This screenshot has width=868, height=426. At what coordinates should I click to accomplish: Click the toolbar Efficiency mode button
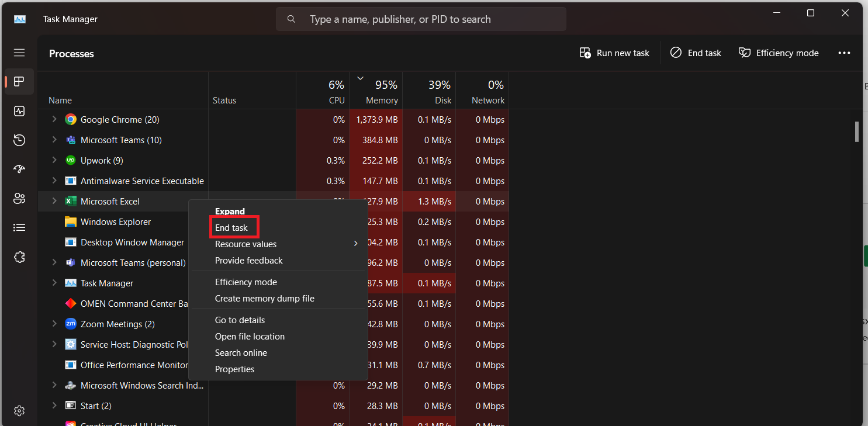778,53
